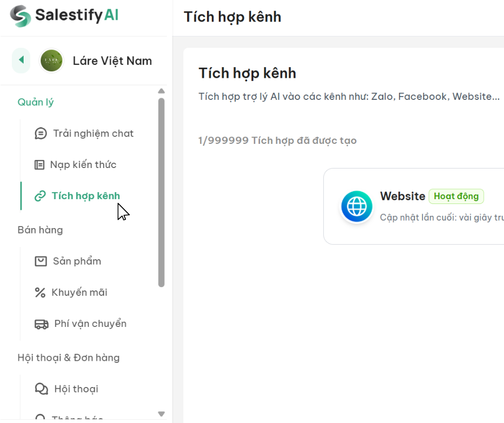Click the sidebar scroll up arrow

click(161, 91)
